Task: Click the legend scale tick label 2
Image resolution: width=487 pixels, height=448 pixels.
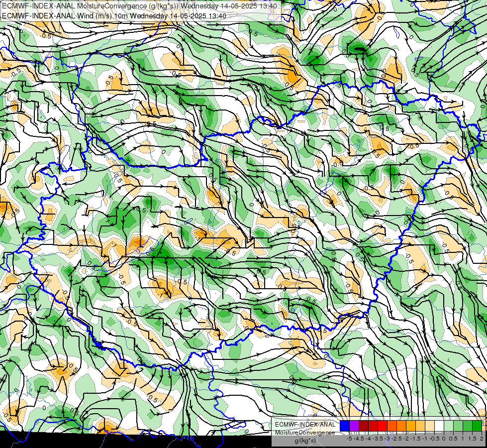Action: click(482, 439)
